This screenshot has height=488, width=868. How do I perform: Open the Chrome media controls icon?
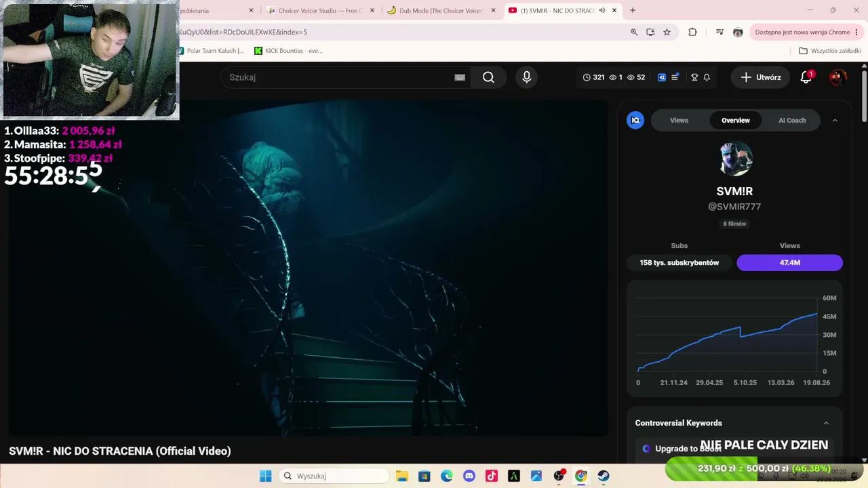(719, 32)
